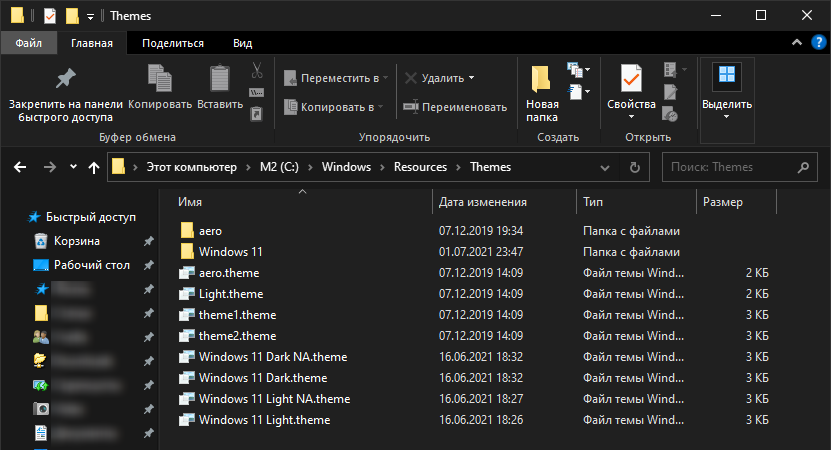Expand address bar history dropdown

point(605,167)
